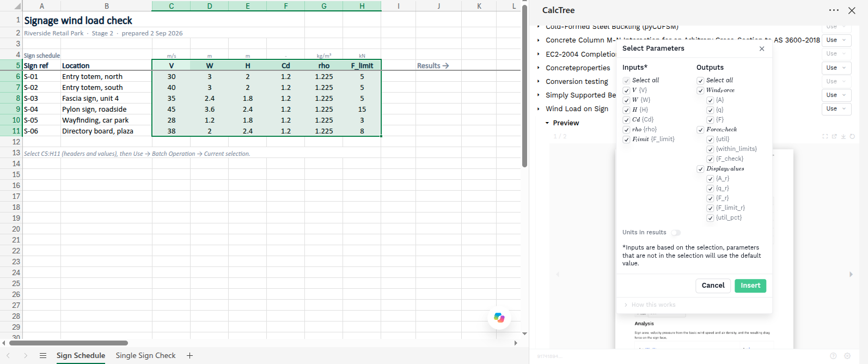
Task: Uncheck the {A_r} output checkbox
Action: (710, 179)
